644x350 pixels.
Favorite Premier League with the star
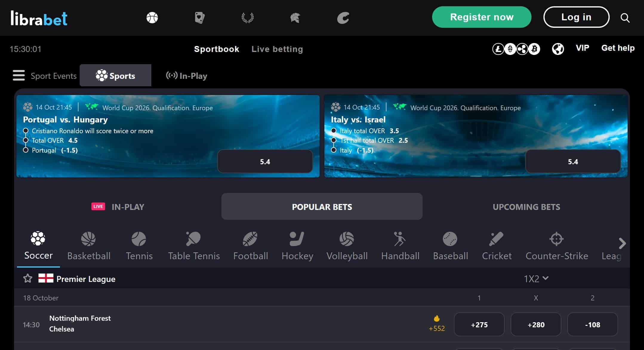[28, 278]
